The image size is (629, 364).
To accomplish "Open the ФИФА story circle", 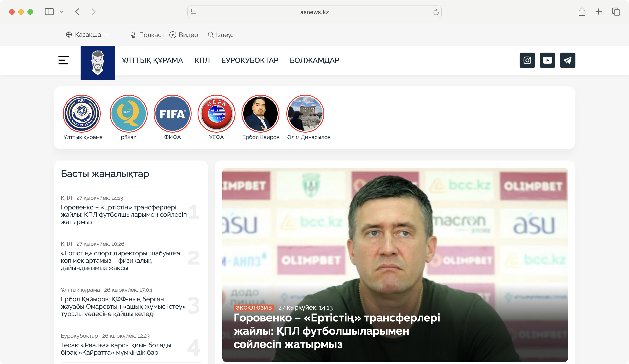I will coord(173,114).
